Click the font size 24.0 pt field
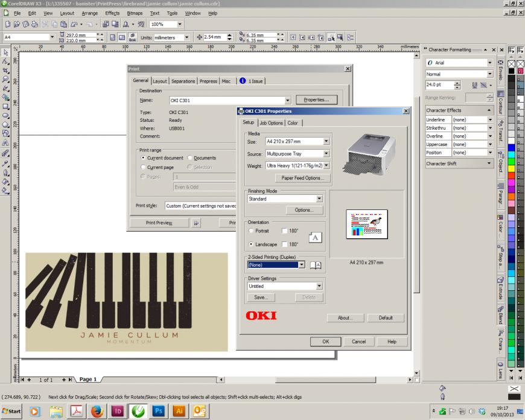525x420 pixels. (439, 84)
